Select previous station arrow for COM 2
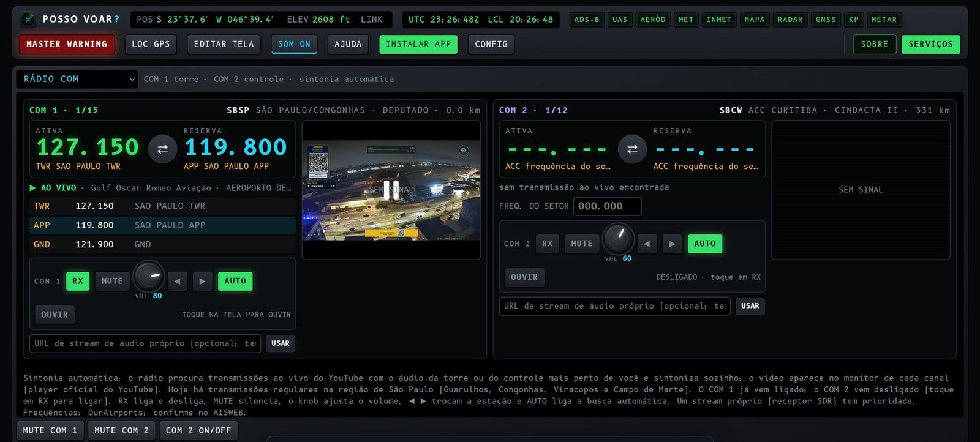This screenshot has width=980, height=442. (647, 244)
